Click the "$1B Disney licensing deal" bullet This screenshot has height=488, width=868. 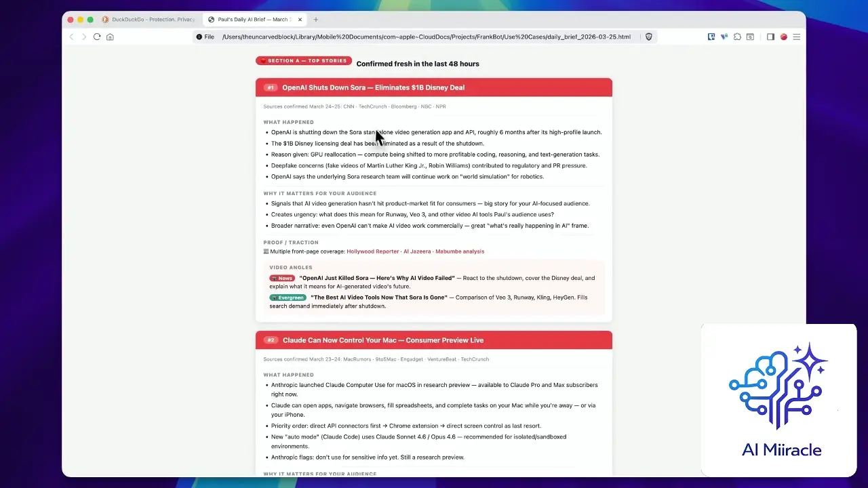pyautogui.click(x=378, y=144)
